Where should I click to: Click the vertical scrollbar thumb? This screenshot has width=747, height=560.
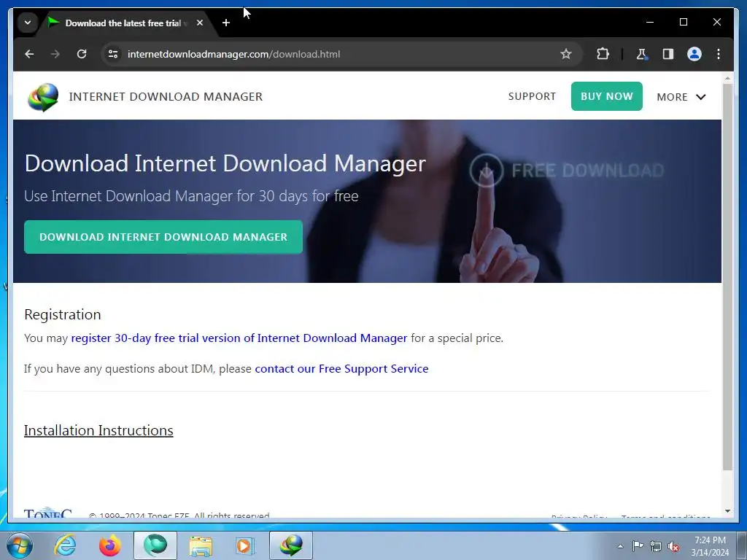(727, 277)
